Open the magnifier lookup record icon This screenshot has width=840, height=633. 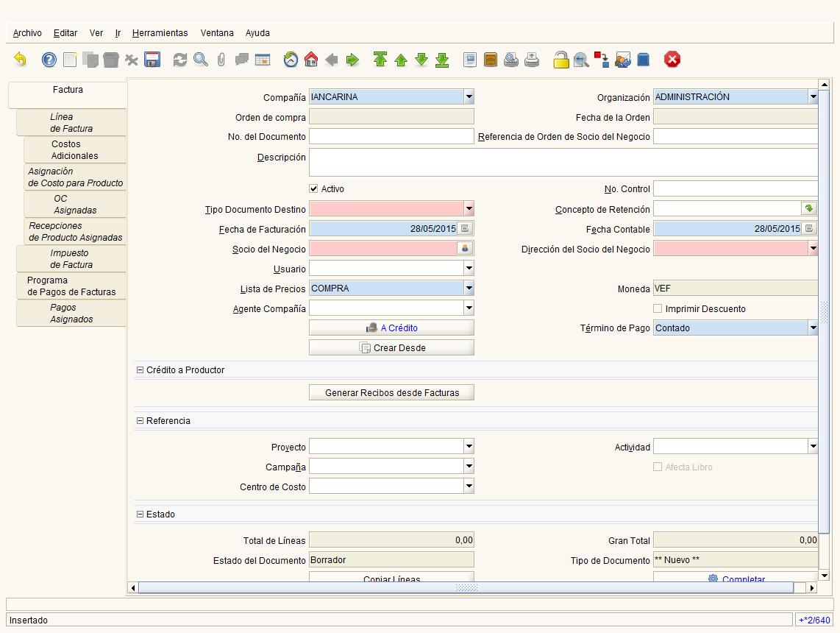[201, 60]
